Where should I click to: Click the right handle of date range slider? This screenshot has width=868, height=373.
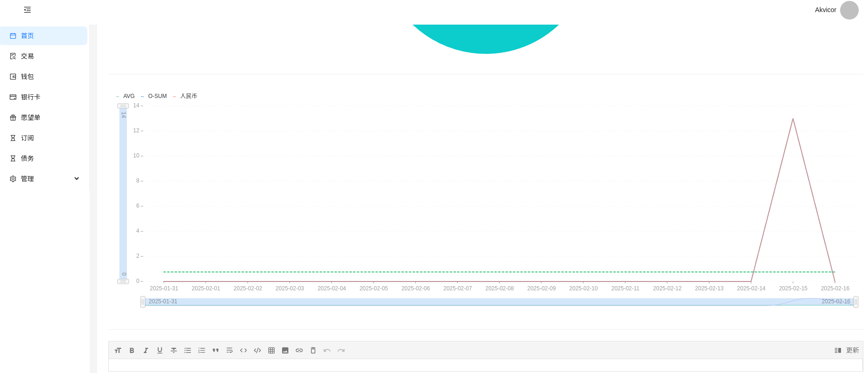pos(856,302)
